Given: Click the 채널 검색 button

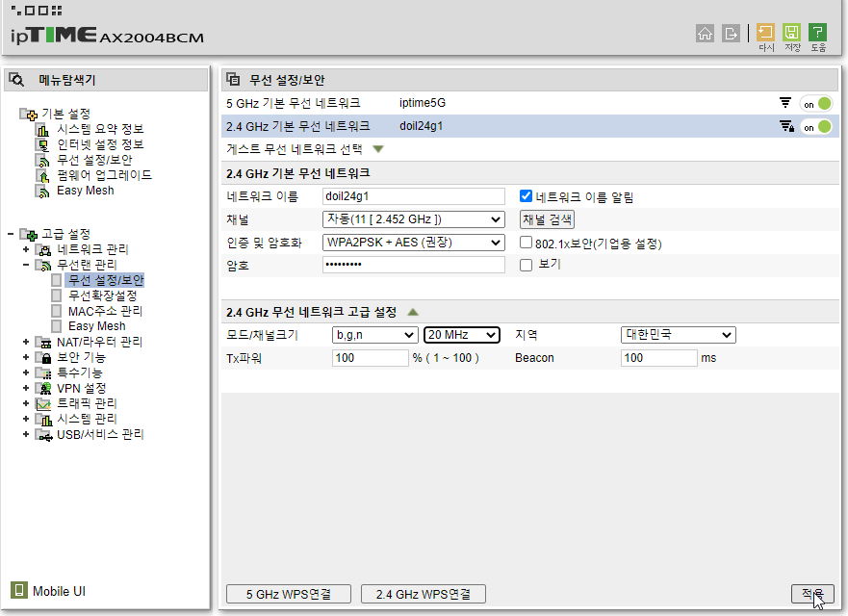Looking at the screenshot, I should pyautogui.click(x=547, y=219).
